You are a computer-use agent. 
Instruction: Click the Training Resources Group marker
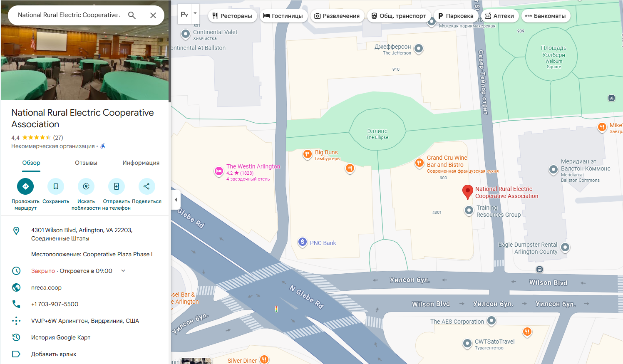pos(469,210)
